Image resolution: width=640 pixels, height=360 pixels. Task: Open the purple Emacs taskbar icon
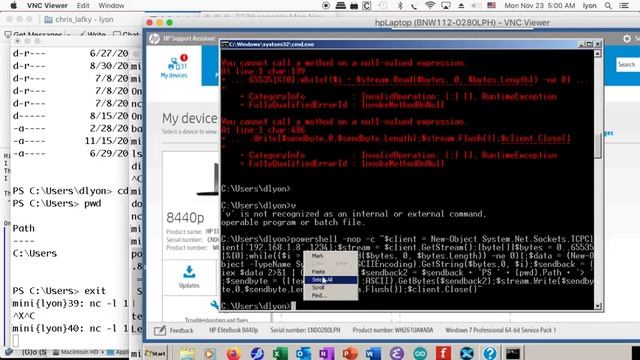[x=396, y=353]
